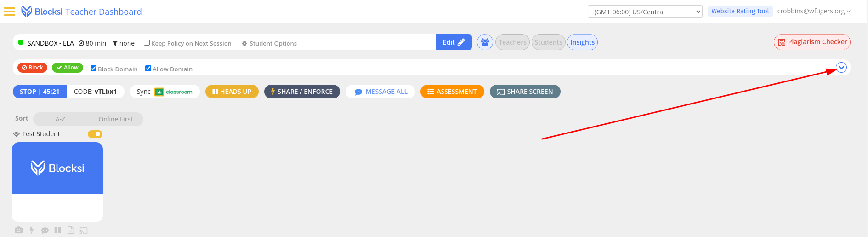The height and width of the screenshot is (237, 868).
Task: Open Test Student's document icon
Action: pyautogui.click(x=70, y=230)
